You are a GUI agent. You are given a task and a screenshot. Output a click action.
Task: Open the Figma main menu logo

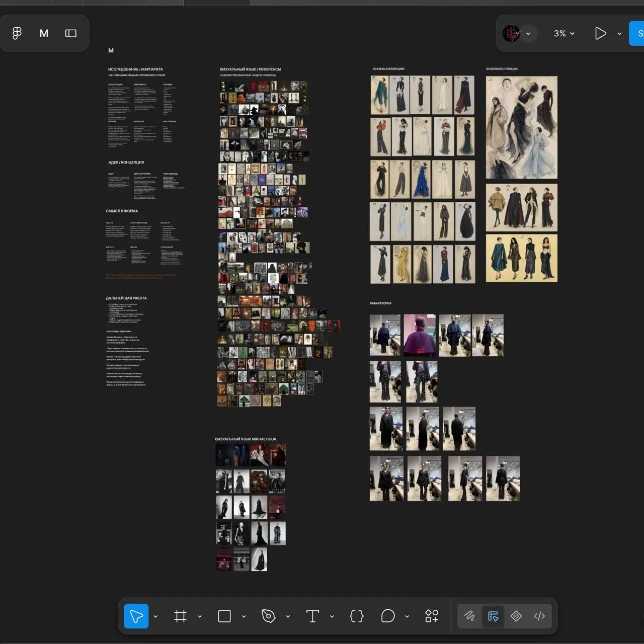tap(17, 33)
